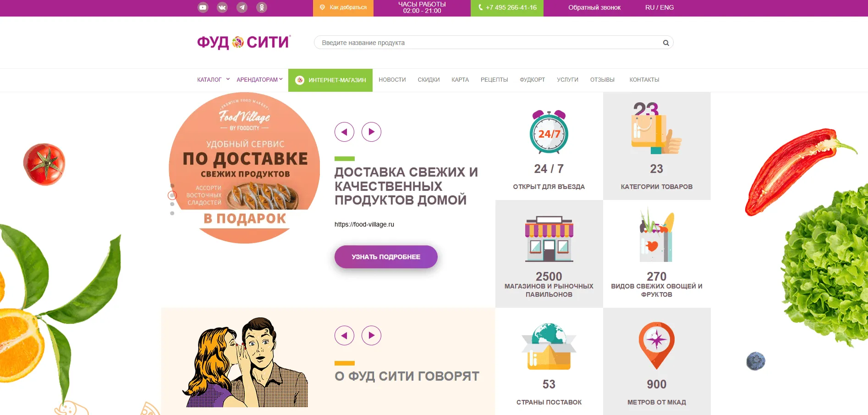868x415 pixels.
Task: Click the store pavilion icon above 2500
Action: 549,239
